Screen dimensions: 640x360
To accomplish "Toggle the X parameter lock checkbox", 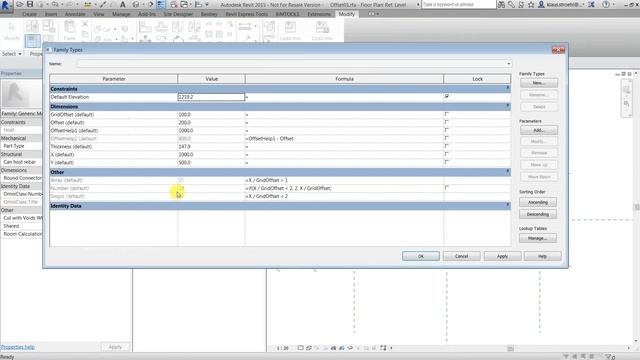I will pos(447,154).
